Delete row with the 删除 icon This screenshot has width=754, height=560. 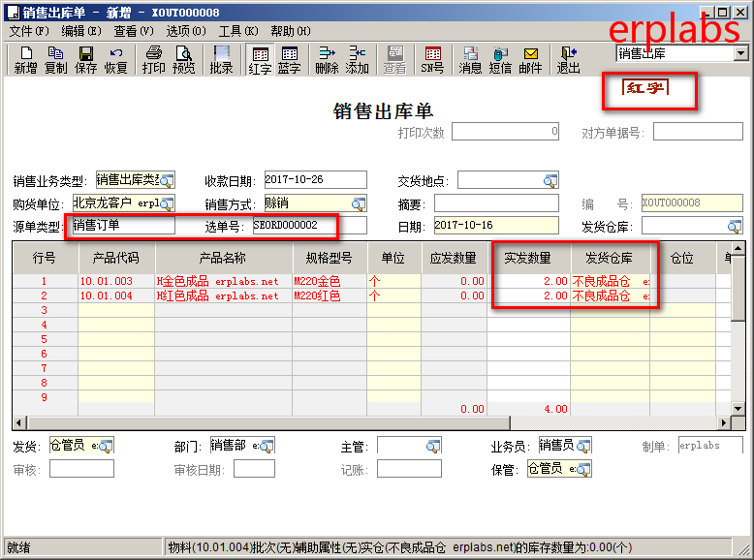tap(327, 60)
